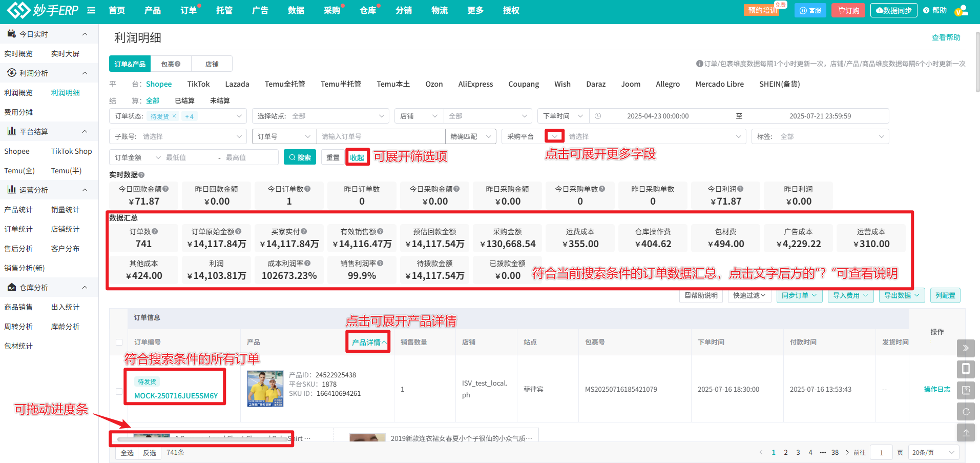
Task: Click the 订单号 search input field
Action: tap(381, 137)
